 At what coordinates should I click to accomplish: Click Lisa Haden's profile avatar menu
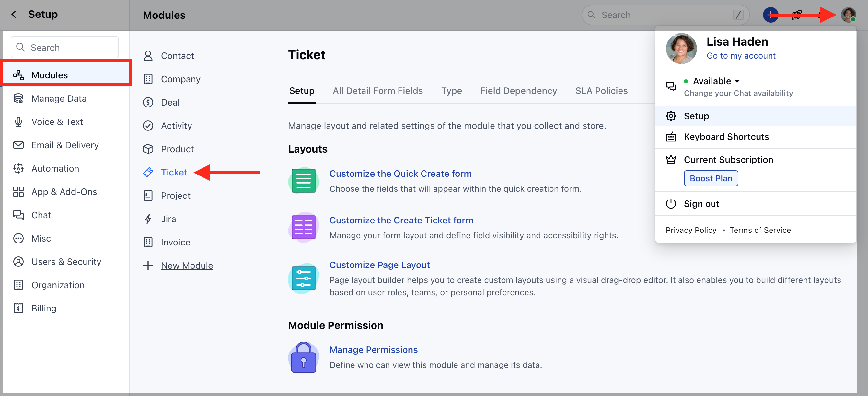(849, 15)
